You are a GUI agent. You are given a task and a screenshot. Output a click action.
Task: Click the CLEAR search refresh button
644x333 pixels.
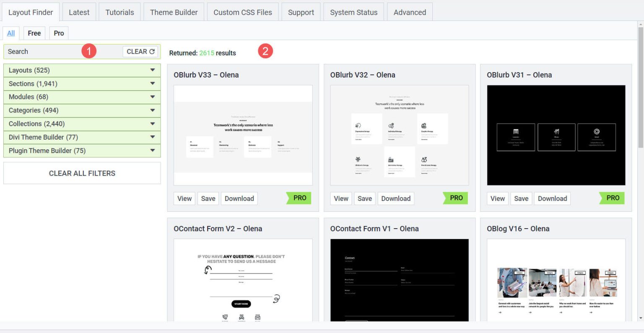[x=140, y=52]
